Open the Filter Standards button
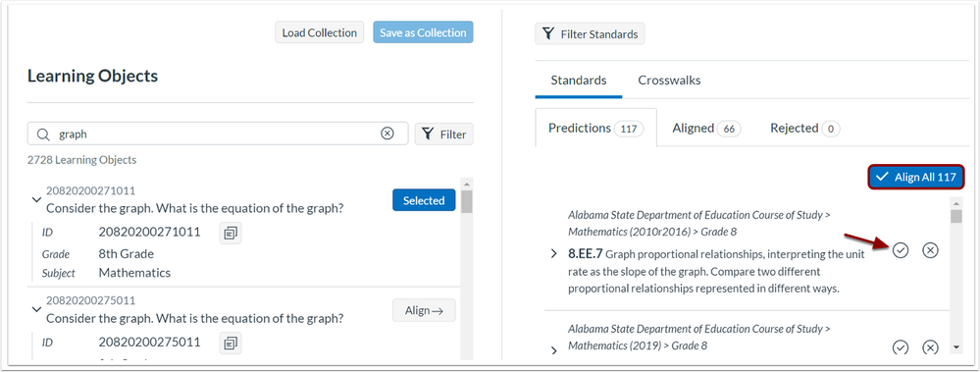The image size is (980, 372). (590, 33)
